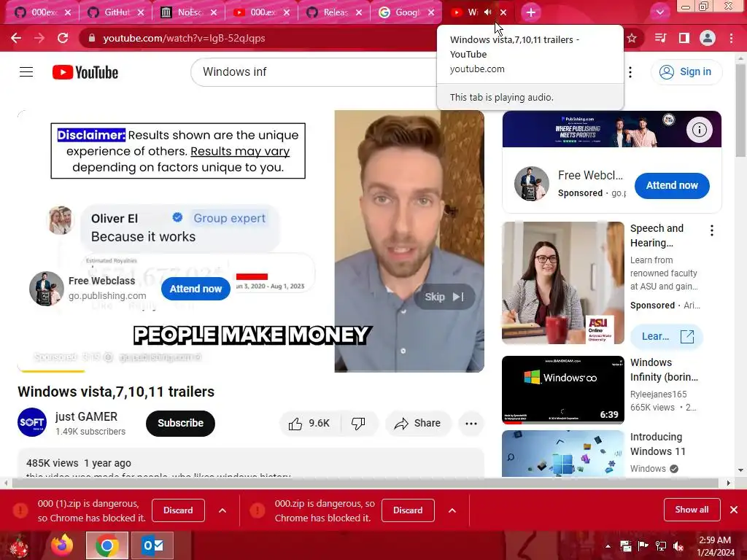Screen dimensions: 747x560
Task: Open the Learn more link on ASU ad
Action: 667,336
